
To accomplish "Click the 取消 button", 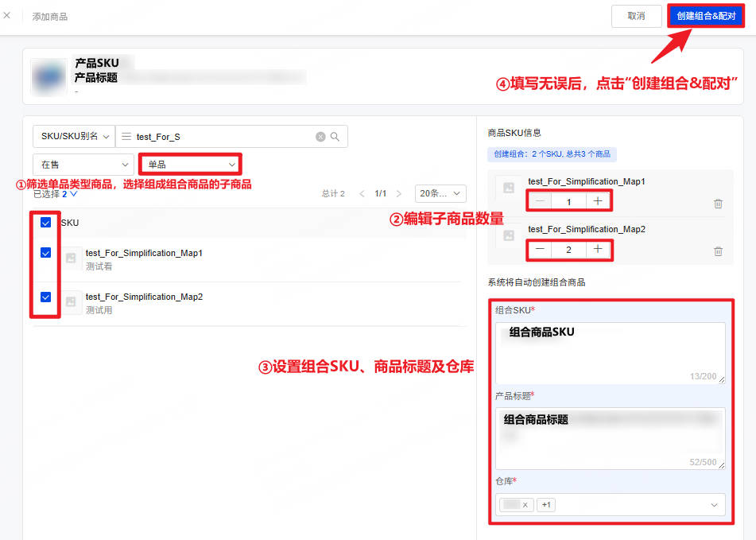I will (x=637, y=17).
